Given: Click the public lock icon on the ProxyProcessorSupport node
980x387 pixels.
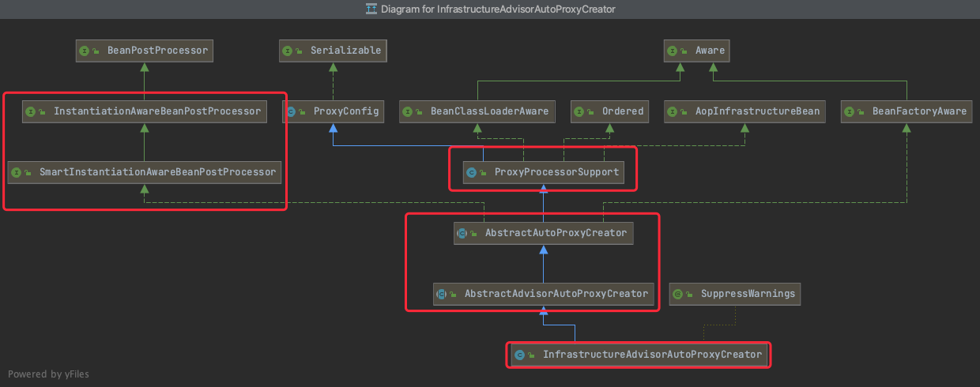Looking at the screenshot, I should [x=484, y=172].
